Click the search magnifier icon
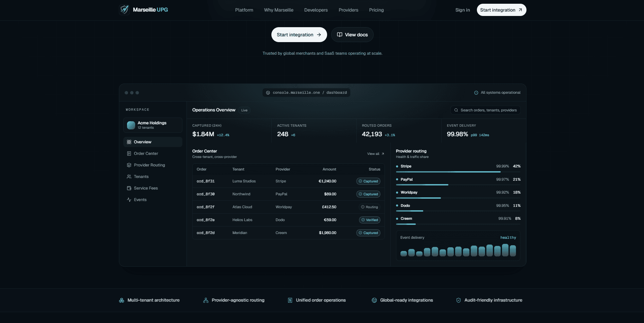The height and width of the screenshot is (323, 644). point(456,110)
